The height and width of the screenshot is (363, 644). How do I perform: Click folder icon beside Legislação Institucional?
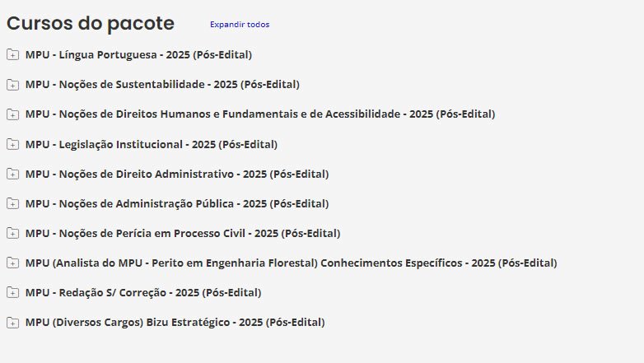(x=12, y=144)
